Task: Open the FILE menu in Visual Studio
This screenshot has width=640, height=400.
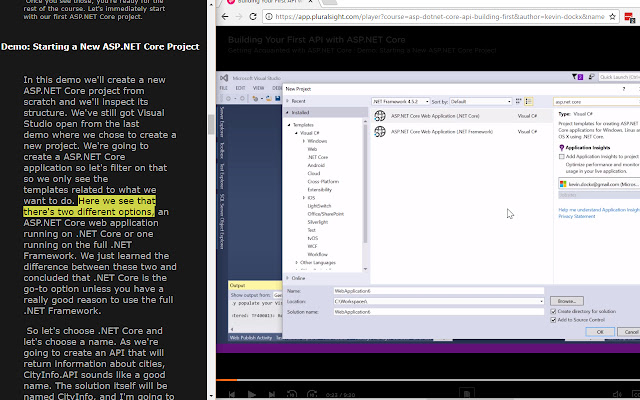Action: pyautogui.click(x=224, y=88)
